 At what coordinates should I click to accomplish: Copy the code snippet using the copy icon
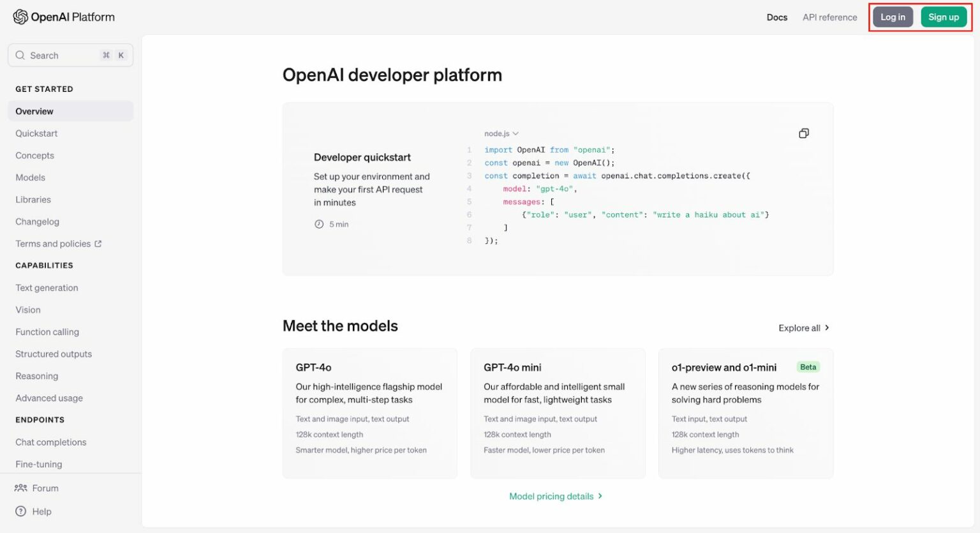pos(803,133)
